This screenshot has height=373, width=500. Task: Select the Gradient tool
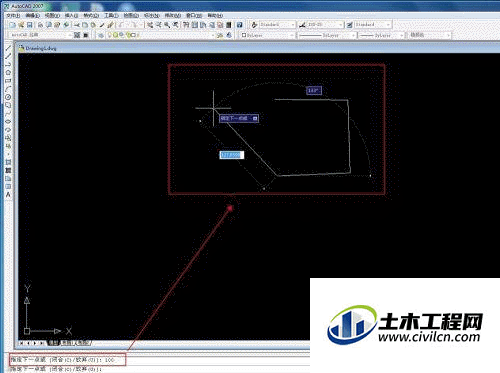(x=8, y=170)
